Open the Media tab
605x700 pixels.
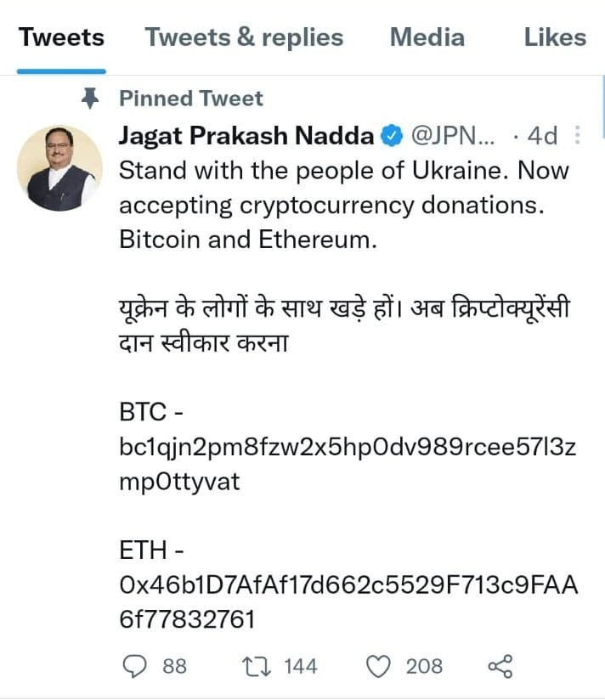click(x=427, y=37)
